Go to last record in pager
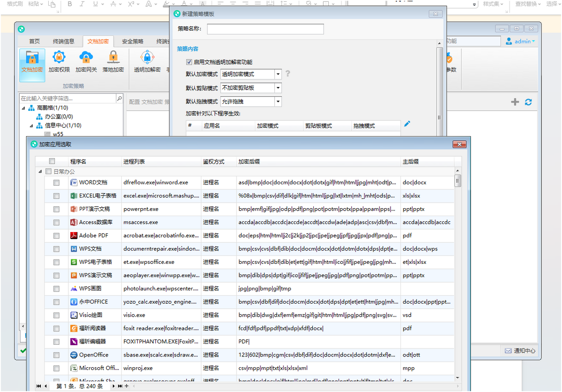 tap(120, 386)
